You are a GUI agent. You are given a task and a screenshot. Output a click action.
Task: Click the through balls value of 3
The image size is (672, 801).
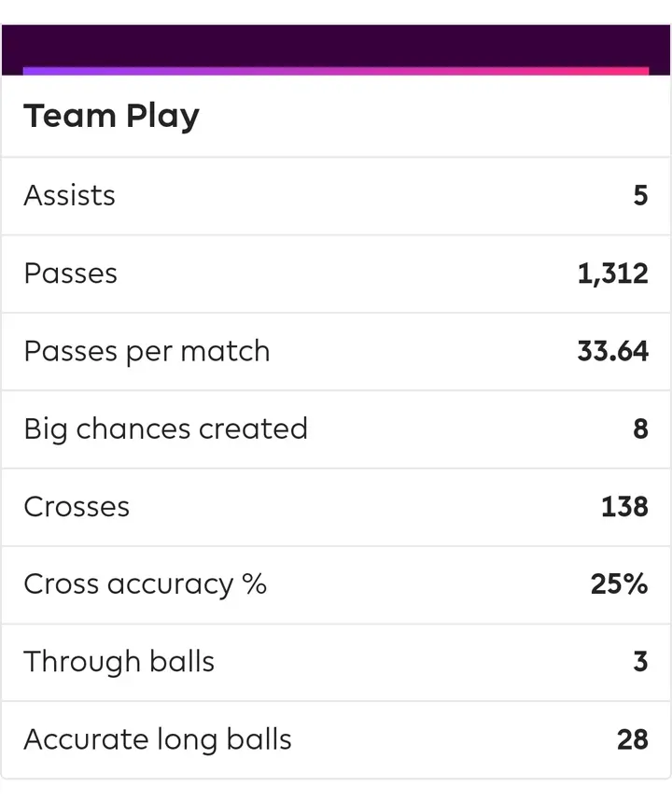[x=640, y=661]
